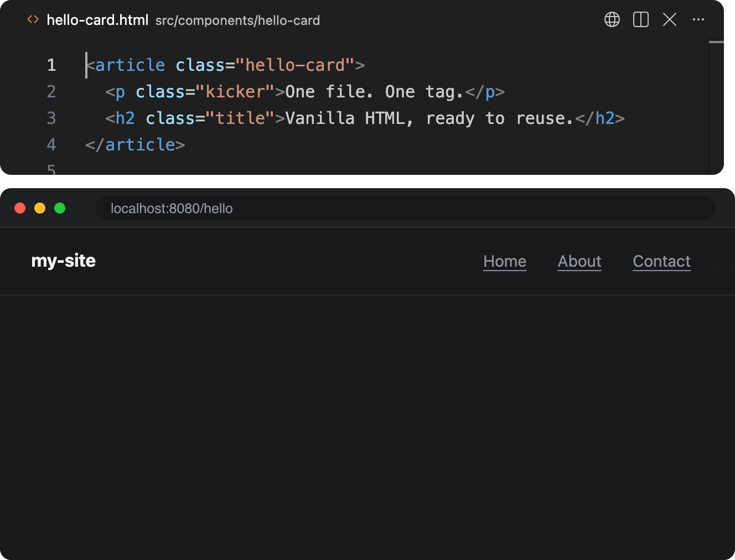The image size is (735, 560).
Task: Select the hello-card.html editor tab
Action: click(97, 20)
